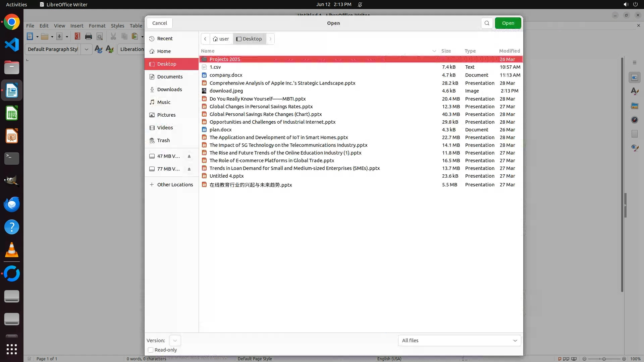
Task: Click the Print toolbar icon
Action: click(89, 37)
